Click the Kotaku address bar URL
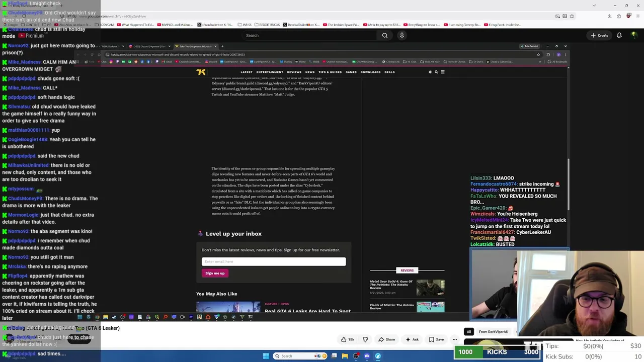The width and height of the screenshot is (644, 362). 178,54
